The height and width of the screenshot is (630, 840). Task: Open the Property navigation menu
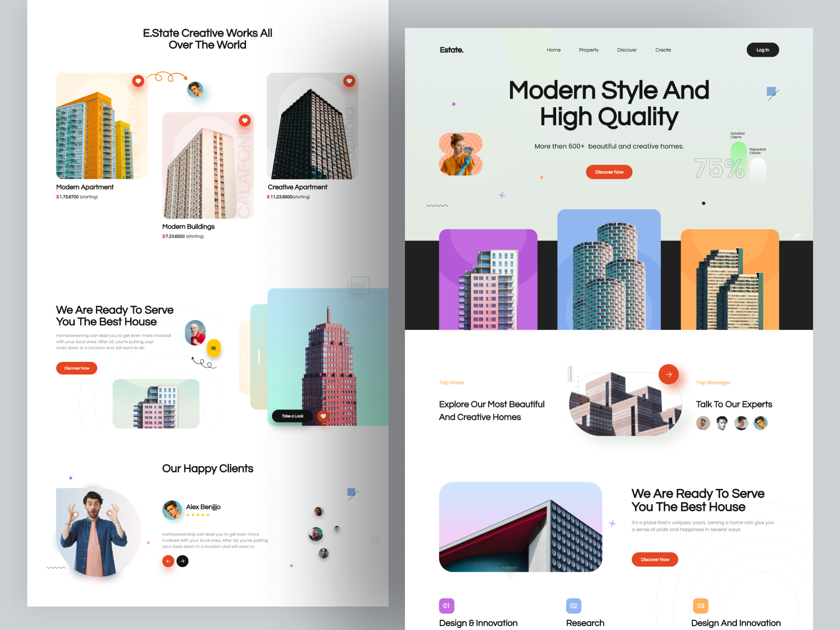589,50
